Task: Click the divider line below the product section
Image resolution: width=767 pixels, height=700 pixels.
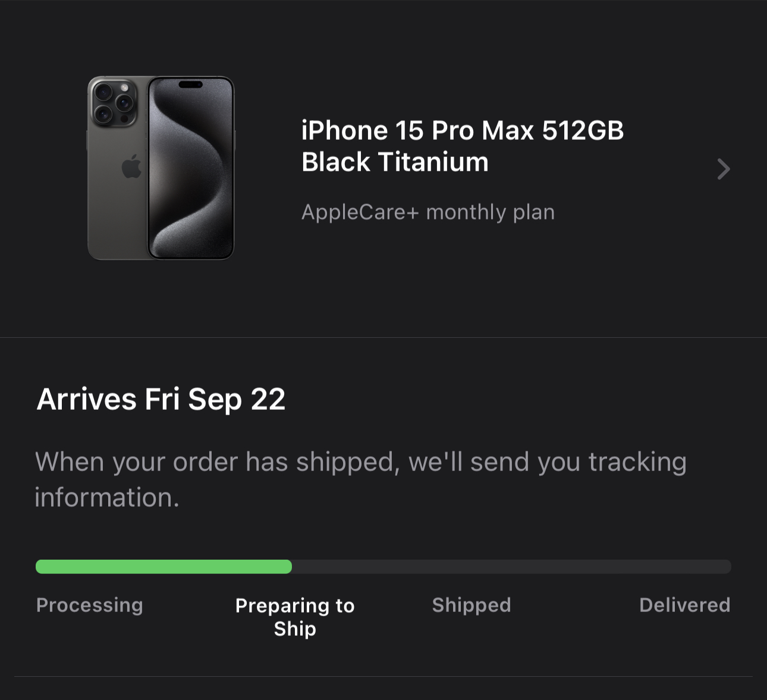Action: [383, 337]
